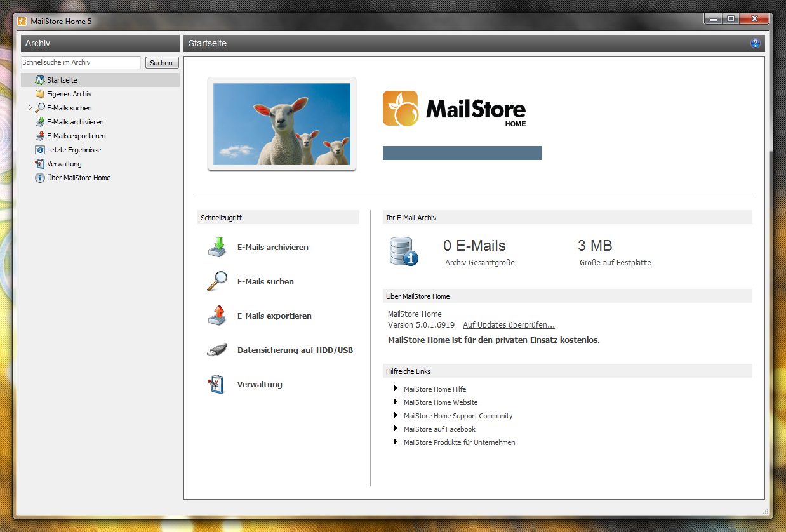Click the database archive info icon
The width and height of the screenshot is (786, 532).
403,252
